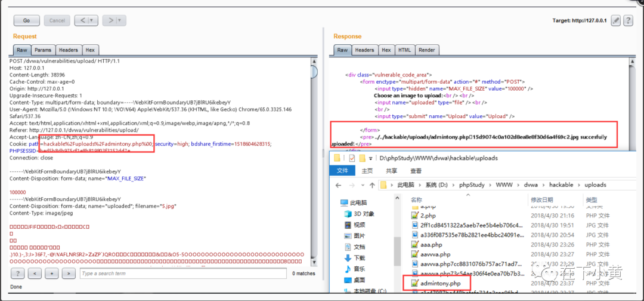
Task: Open Explorer 主页 ribbon tab
Action: coord(367,170)
